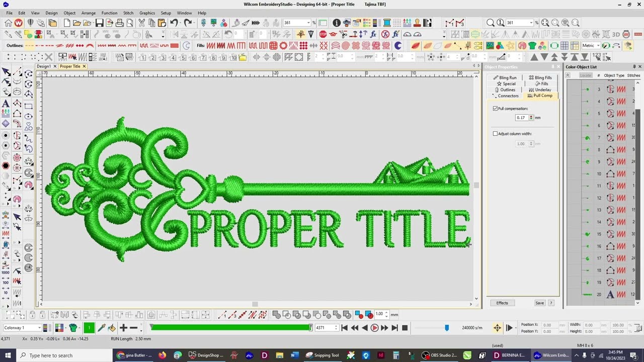Open OBS Studio from taskbar
This screenshot has width=644, height=362.
point(440,355)
